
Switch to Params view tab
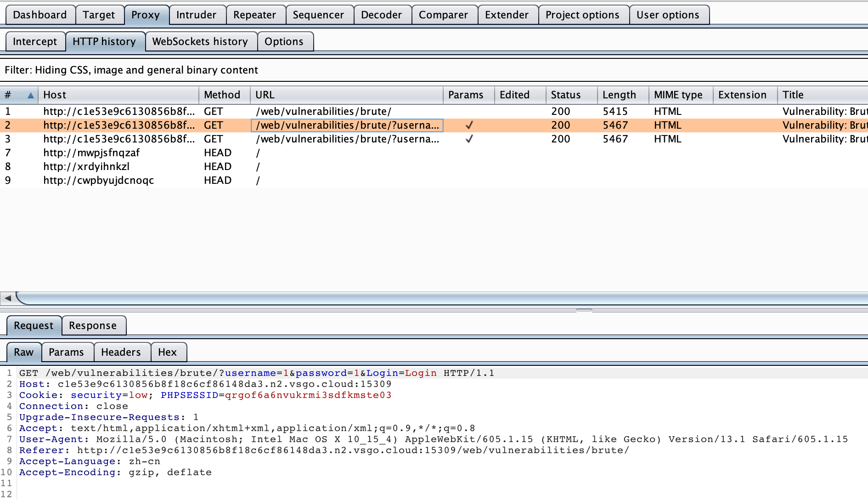[x=67, y=352]
